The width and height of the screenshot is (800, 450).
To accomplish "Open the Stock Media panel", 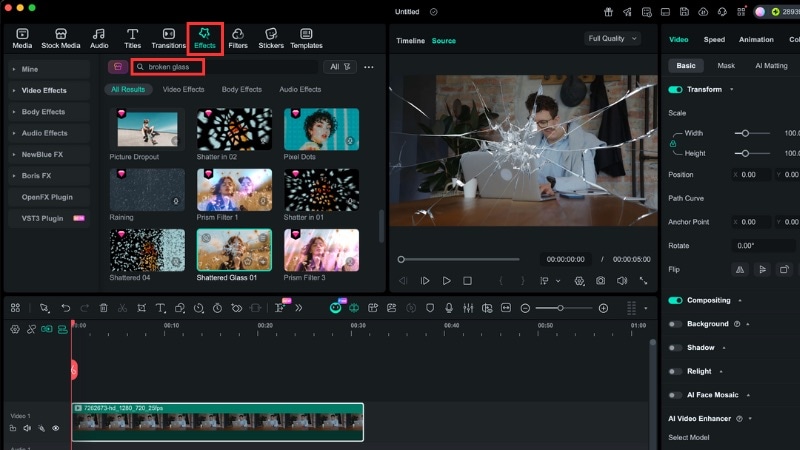I will (61, 39).
